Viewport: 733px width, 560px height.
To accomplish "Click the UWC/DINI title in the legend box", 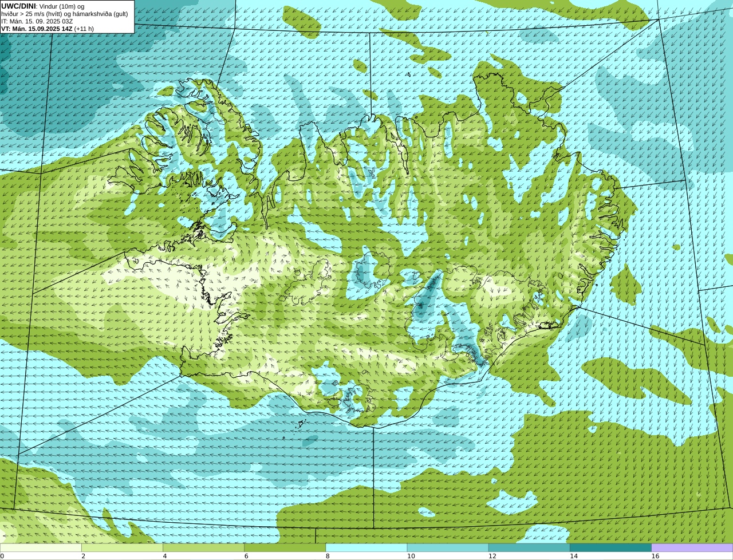I will click(18, 6).
